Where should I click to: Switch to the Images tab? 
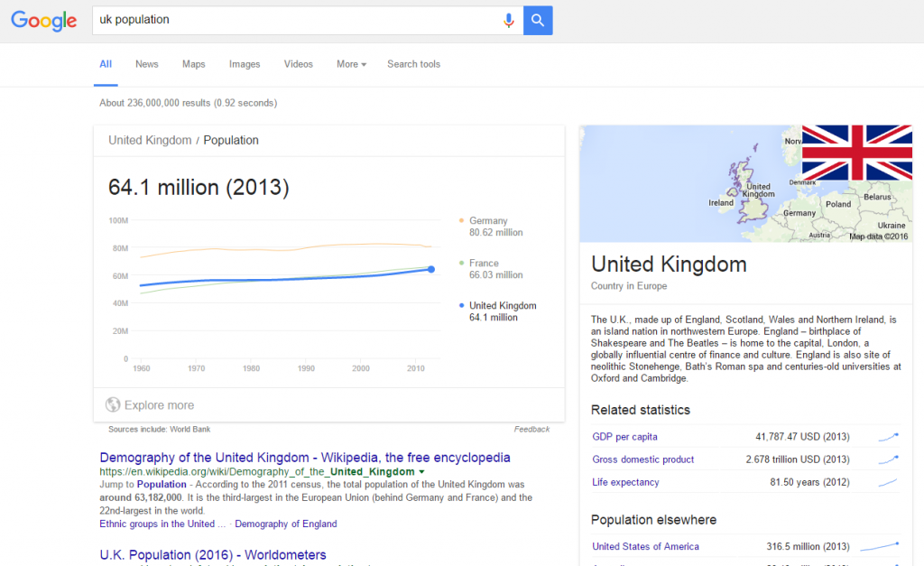coord(245,64)
